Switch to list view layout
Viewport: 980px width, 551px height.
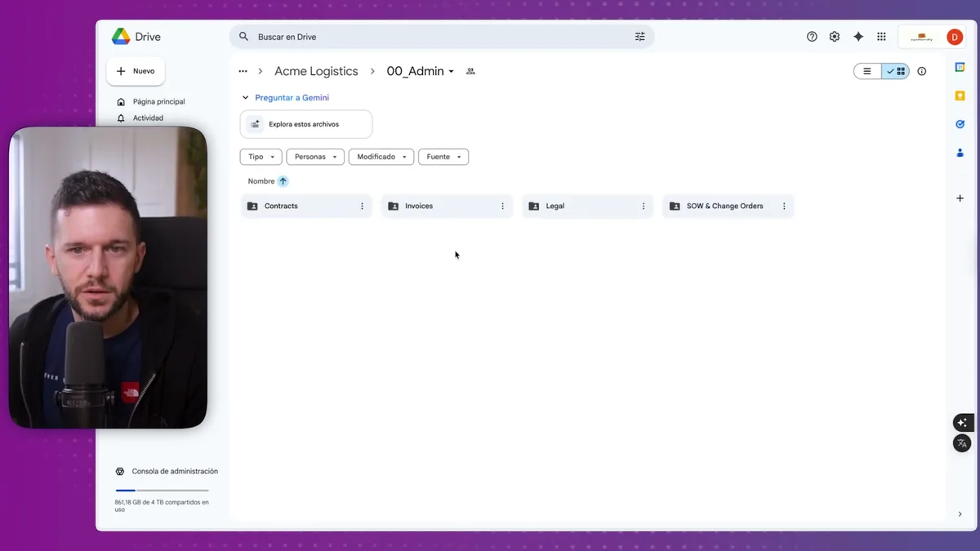click(866, 71)
